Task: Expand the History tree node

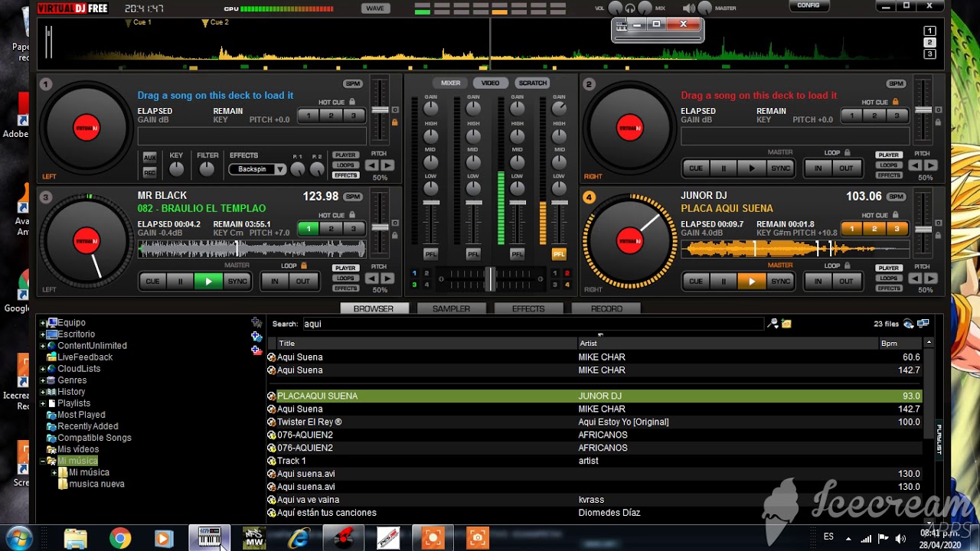Action: [43, 392]
